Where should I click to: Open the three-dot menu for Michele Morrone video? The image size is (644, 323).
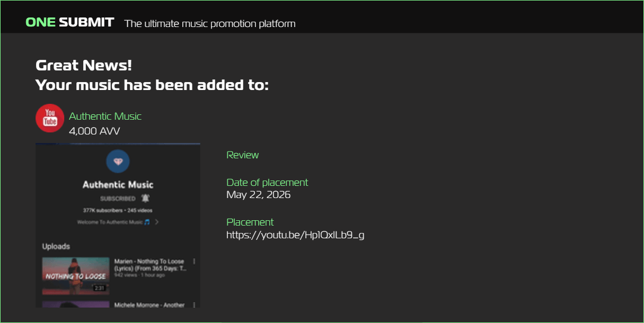tap(195, 305)
